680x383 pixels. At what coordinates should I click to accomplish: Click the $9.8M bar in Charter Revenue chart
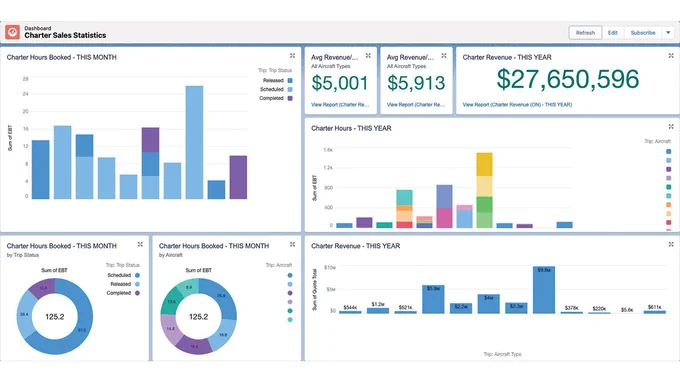[544, 290]
